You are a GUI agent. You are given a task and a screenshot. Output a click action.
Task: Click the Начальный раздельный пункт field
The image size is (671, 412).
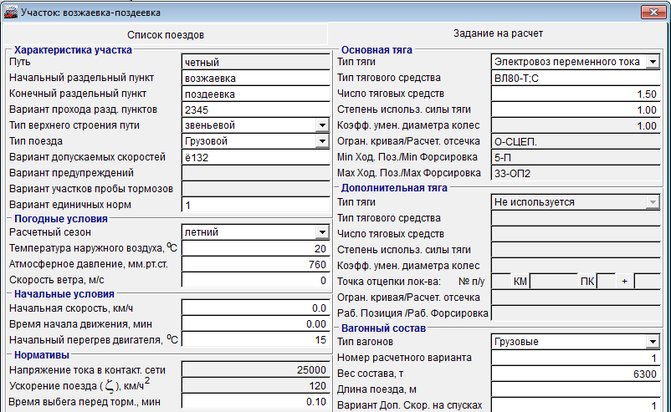tap(255, 77)
